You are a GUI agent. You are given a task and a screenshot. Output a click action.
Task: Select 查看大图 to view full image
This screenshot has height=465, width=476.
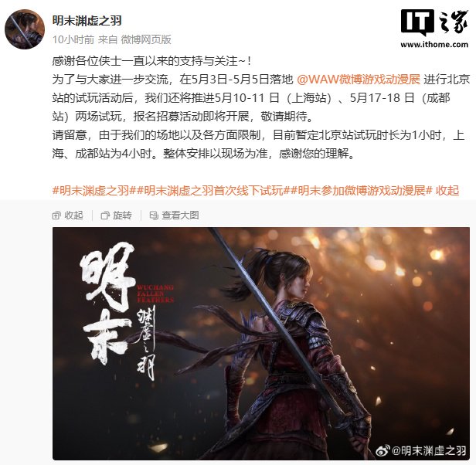pyautogui.click(x=180, y=216)
